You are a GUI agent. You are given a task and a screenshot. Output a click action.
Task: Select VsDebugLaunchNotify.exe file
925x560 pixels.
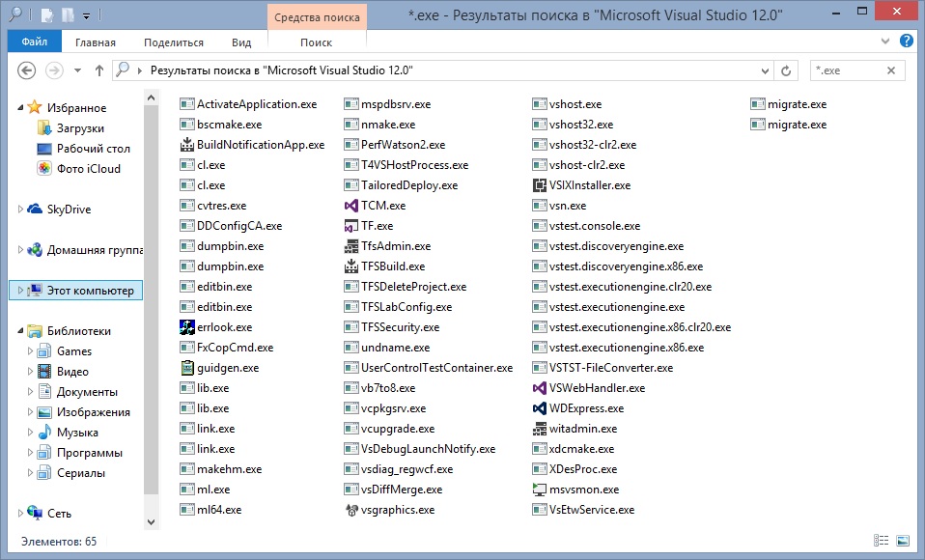click(x=419, y=449)
